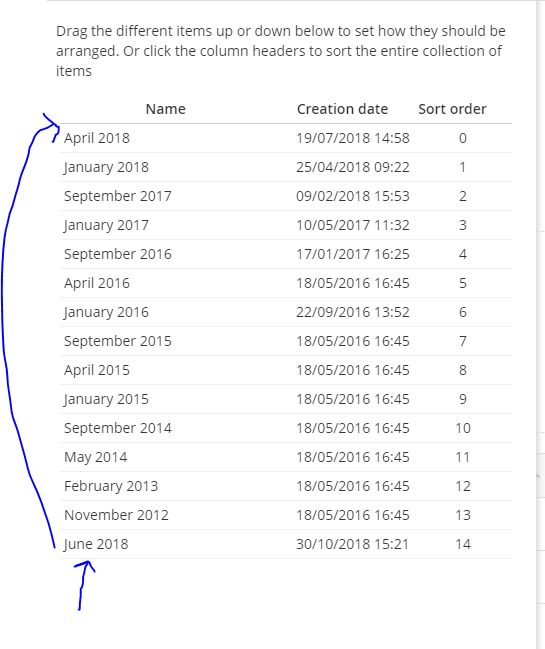Viewport: 545px width, 649px height.
Task: Sort items by the Name column header
Action: coord(166,109)
